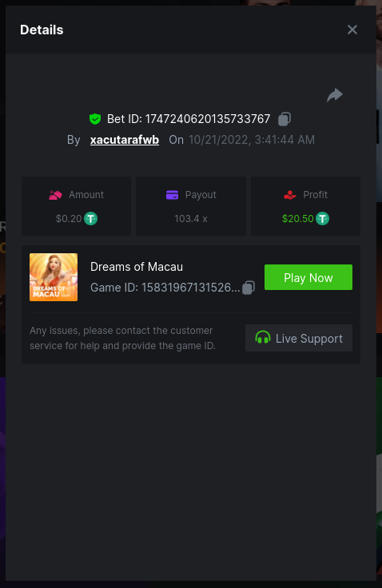Viewport: 382px width, 588px height.
Task: Click the share arrow icon
Action: click(x=335, y=95)
